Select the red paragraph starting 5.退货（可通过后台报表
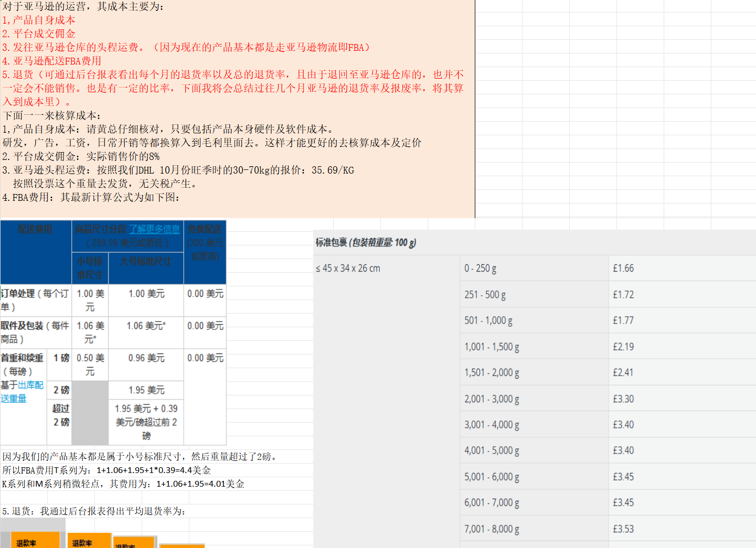 (233, 88)
